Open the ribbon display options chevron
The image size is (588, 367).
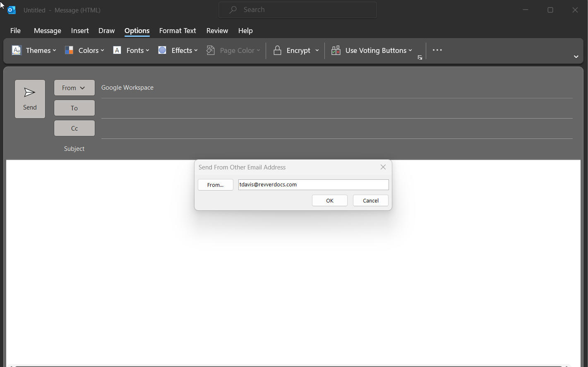point(576,57)
